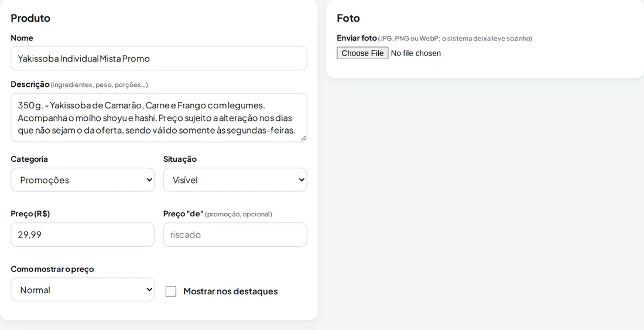Open the Situação dropdown showing Visível

pyautogui.click(x=235, y=179)
